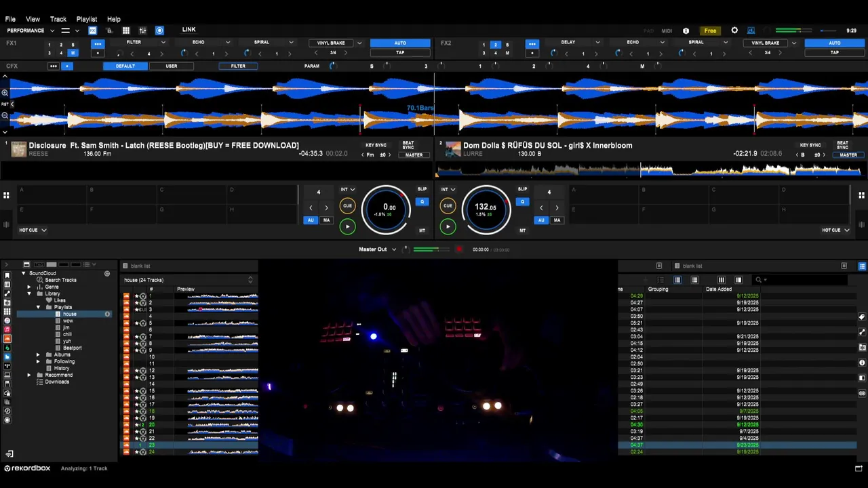Toggle deck 1 master tempo MT
This screenshot has width=868, height=488.
click(422, 230)
